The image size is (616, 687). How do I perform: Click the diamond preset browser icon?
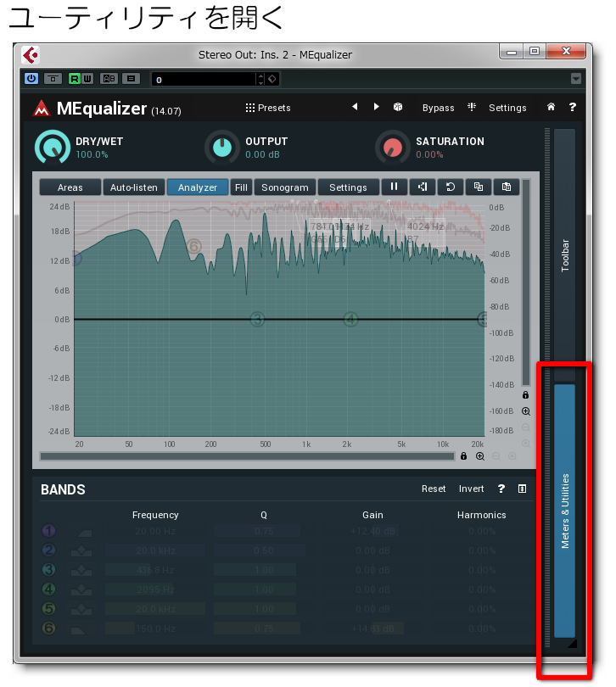point(272,80)
